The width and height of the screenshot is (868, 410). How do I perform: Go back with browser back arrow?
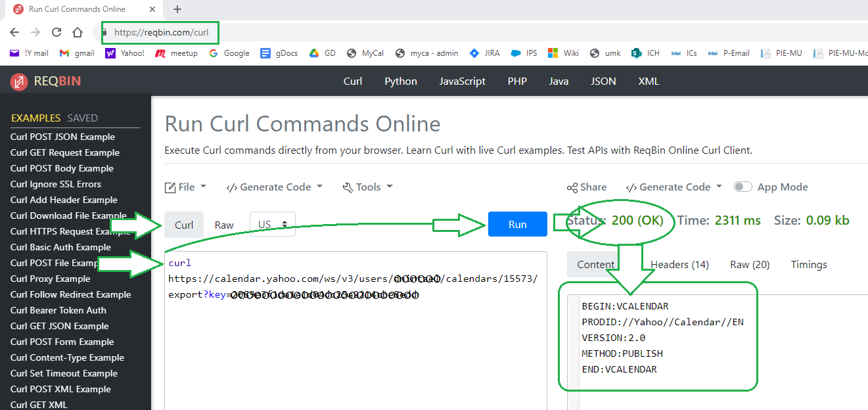pos(14,32)
